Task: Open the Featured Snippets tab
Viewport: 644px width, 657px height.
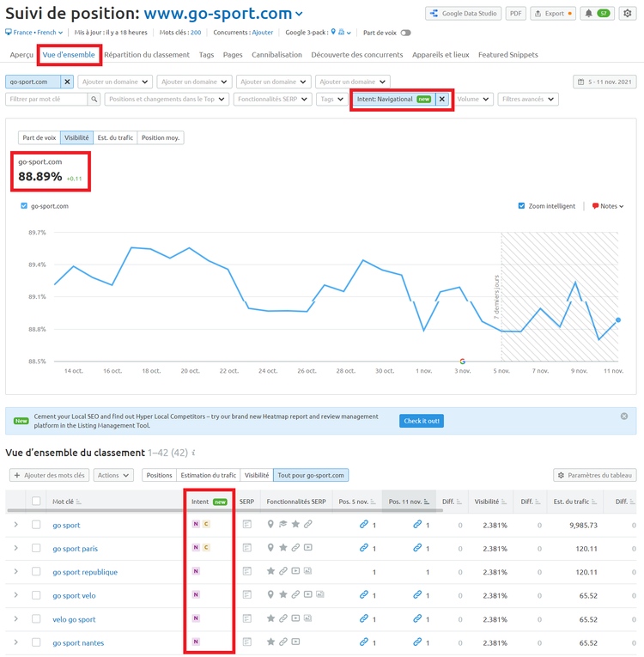Action: 507,55
